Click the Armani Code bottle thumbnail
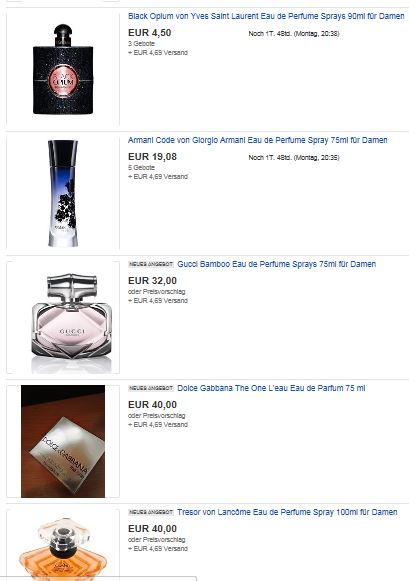Image resolution: width=409 pixels, height=581 pixels. tap(63, 193)
